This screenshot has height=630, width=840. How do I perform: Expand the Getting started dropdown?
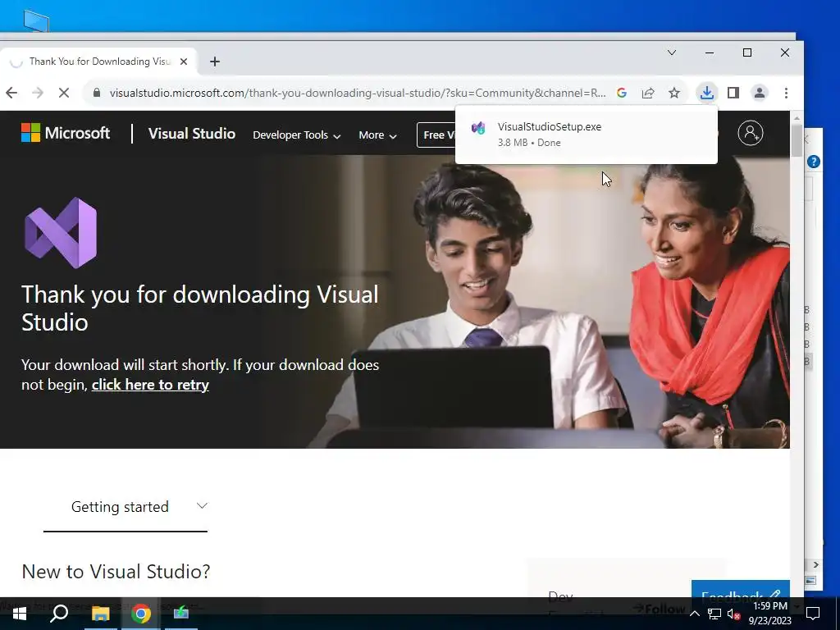(126, 507)
